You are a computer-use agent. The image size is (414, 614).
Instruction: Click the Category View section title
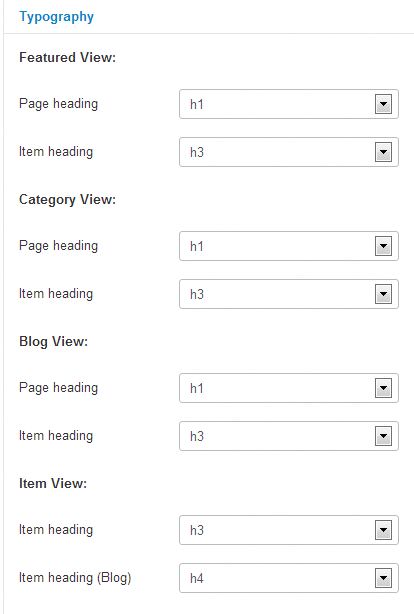(x=67, y=200)
